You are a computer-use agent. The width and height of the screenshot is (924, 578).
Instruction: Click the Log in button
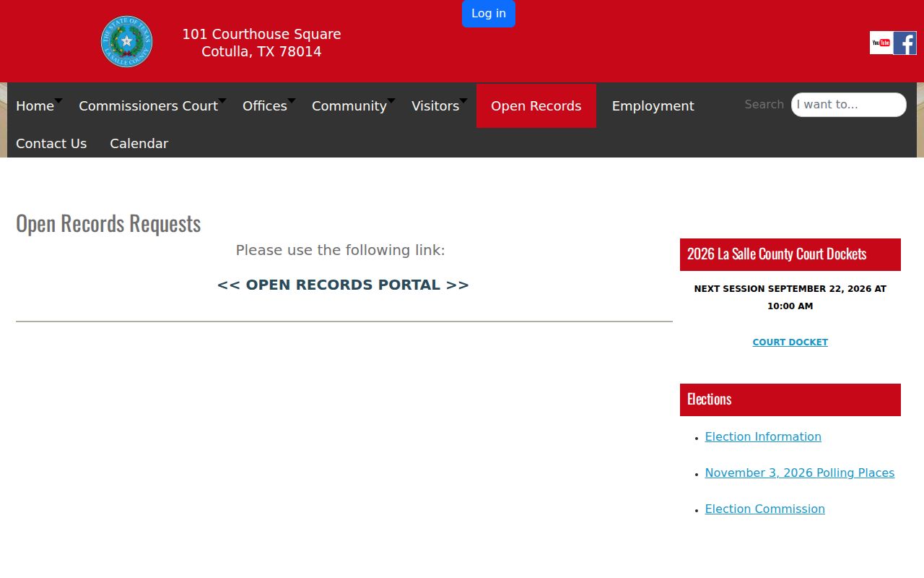pyautogui.click(x=489, y=13)
